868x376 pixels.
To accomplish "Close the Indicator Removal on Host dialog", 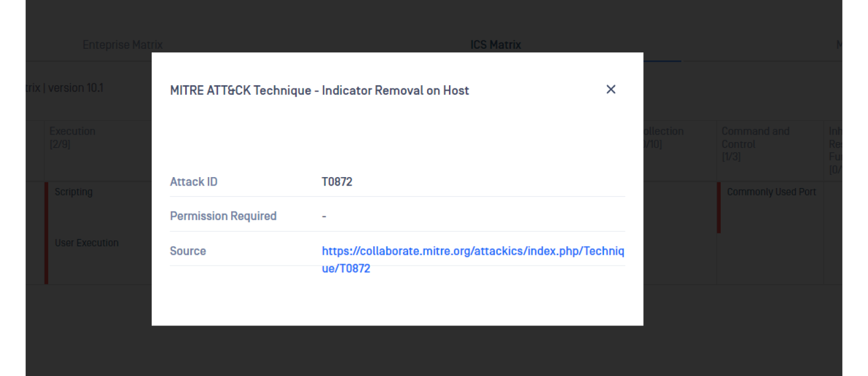I will click(x=610, y=89).
